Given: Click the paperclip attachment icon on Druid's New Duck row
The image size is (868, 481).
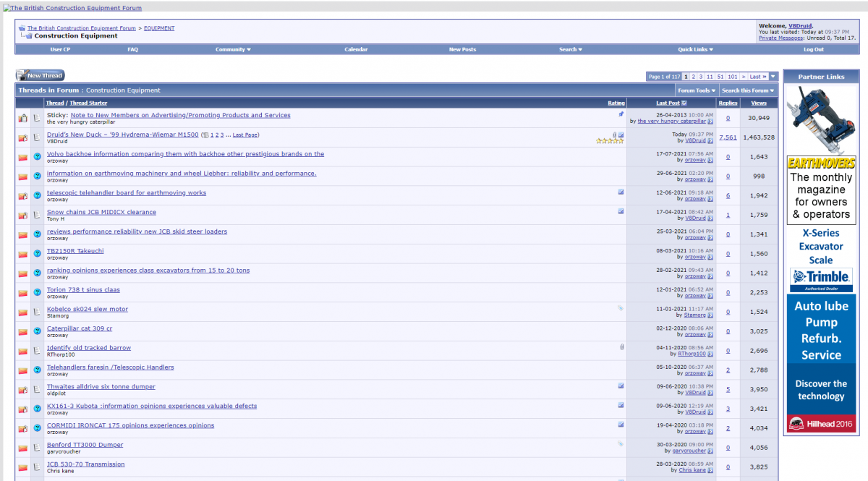Looking at the screenshot, I should 614,135.
